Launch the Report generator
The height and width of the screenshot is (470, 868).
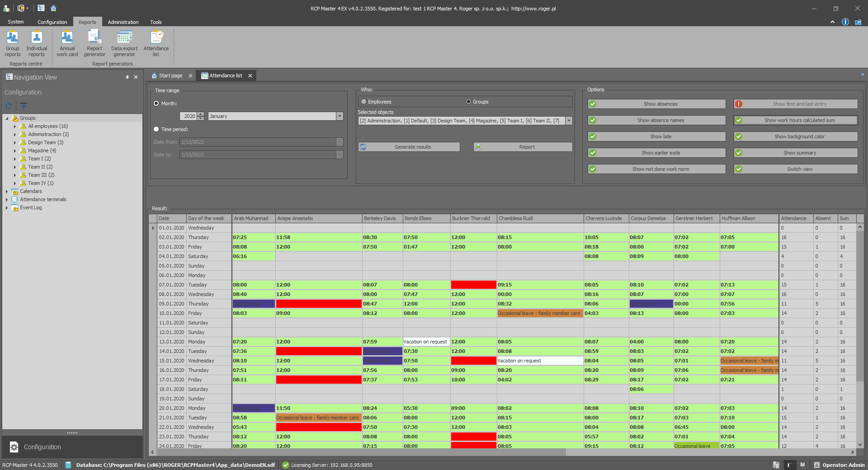[94, 43]
